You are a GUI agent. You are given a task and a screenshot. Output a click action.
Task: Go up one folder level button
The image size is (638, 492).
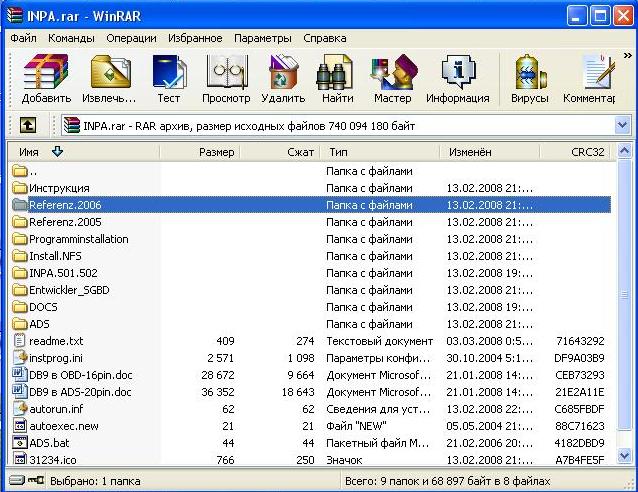(x=28, y=125)
